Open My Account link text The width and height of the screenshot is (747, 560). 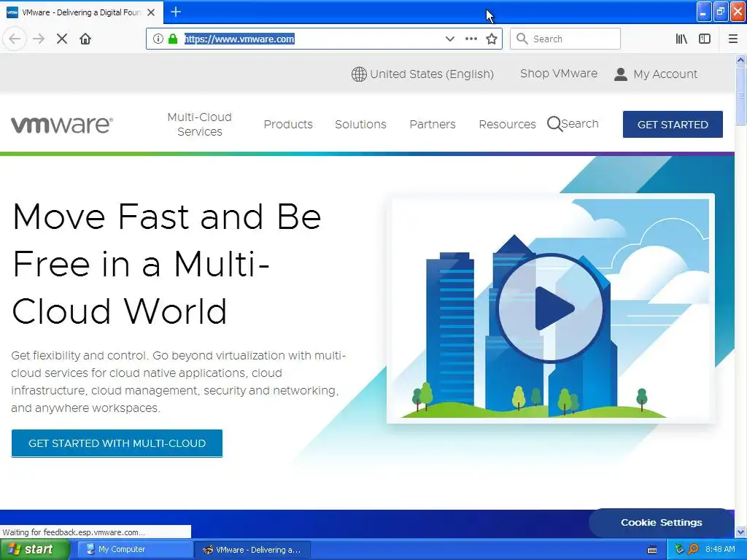click(x=665, y=74)
